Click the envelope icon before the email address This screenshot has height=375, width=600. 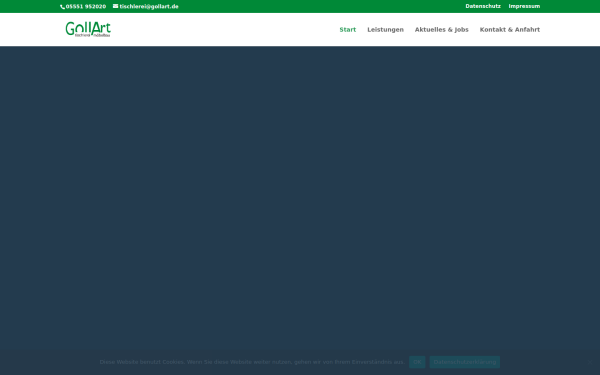coord(115,6)
